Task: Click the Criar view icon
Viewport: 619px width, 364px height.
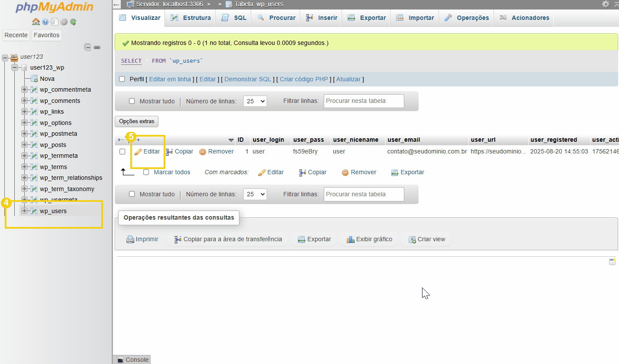Action: (x=412, y=239)
